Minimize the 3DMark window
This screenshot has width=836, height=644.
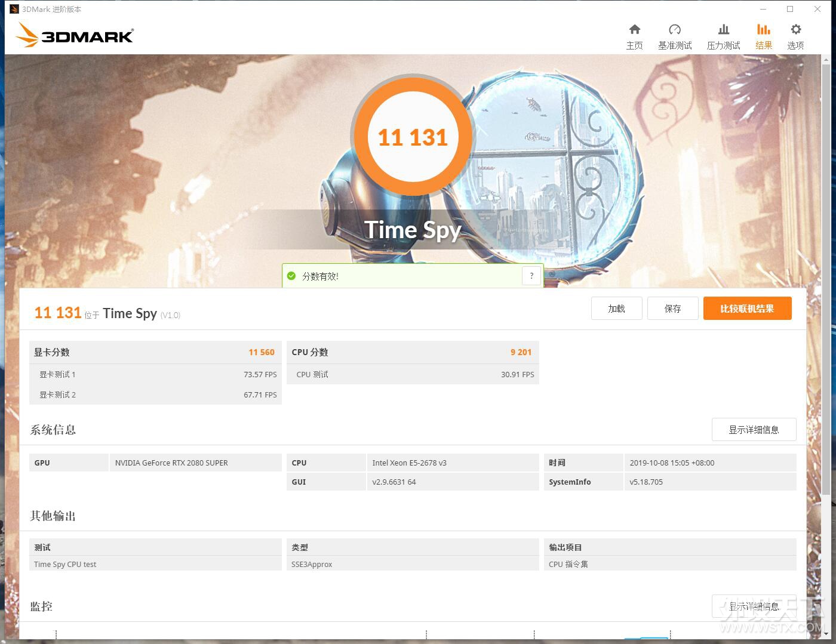coord(763,9)
